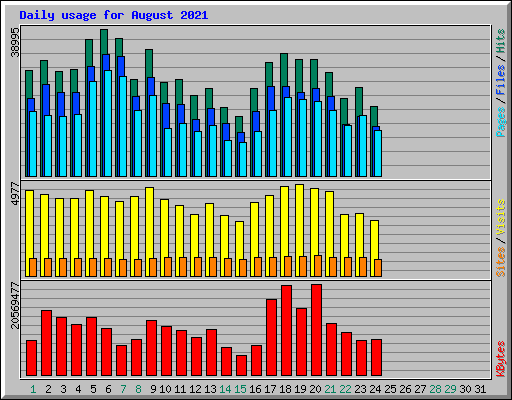Click day 25 on the x-axis
Image resolution: width=512 pixels, height=400 pixels.
point(390,389)
